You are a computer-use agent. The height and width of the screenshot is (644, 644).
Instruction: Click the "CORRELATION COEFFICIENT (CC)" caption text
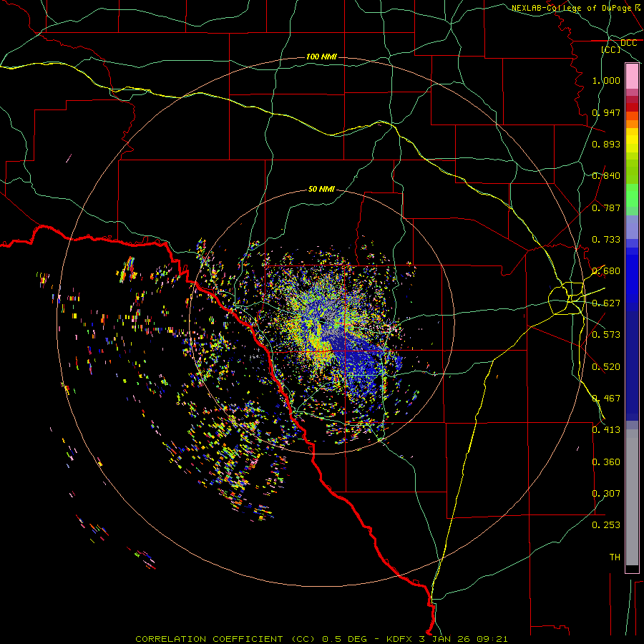pos(225,639)
